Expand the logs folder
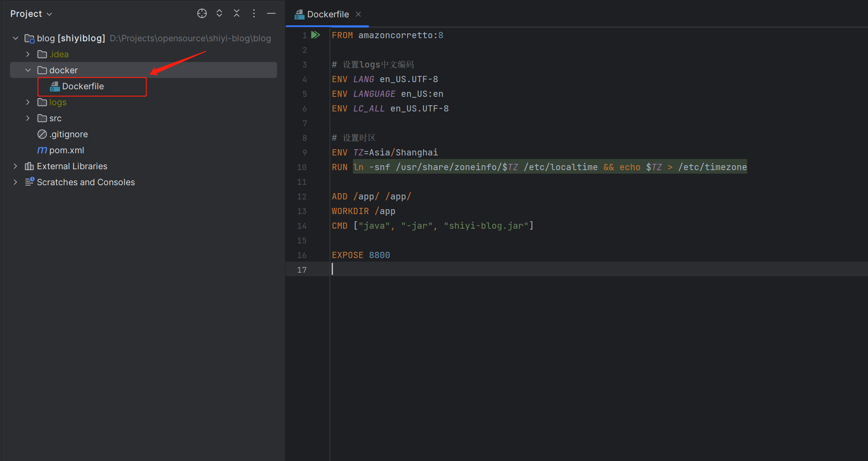This screenshot has width=868, height=461. click(28, 102)
